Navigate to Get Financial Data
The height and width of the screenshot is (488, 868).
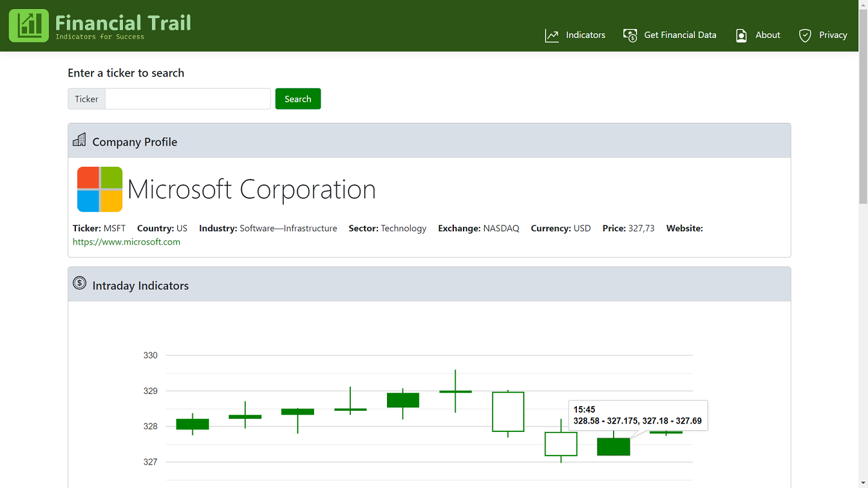pyautogui.click(x=680, y=35)
